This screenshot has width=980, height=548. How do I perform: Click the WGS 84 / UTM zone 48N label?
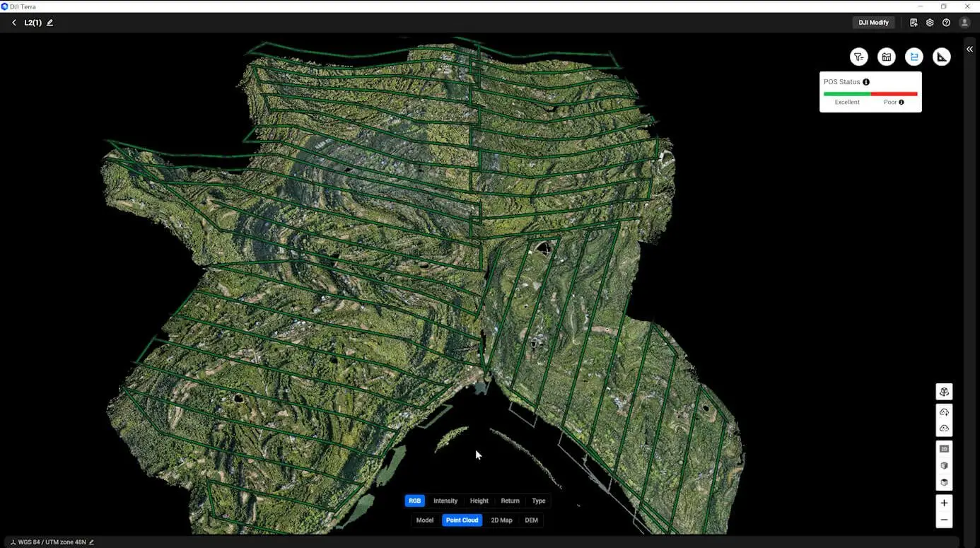coord(52,542)
